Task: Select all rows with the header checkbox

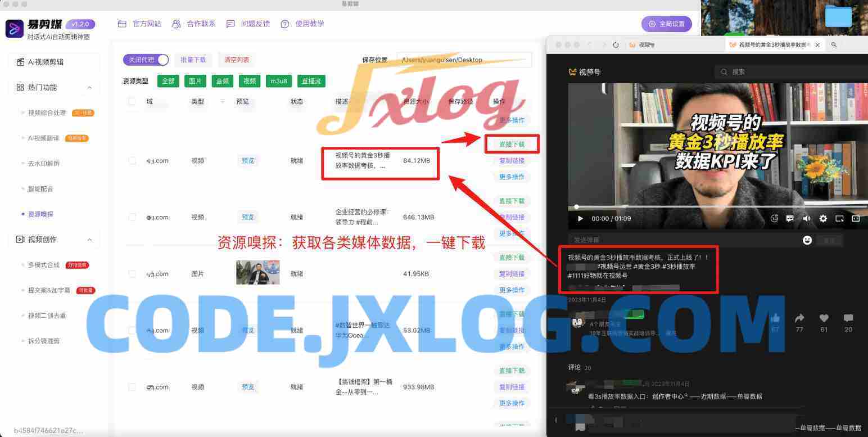Action: (x=132, y=102)
